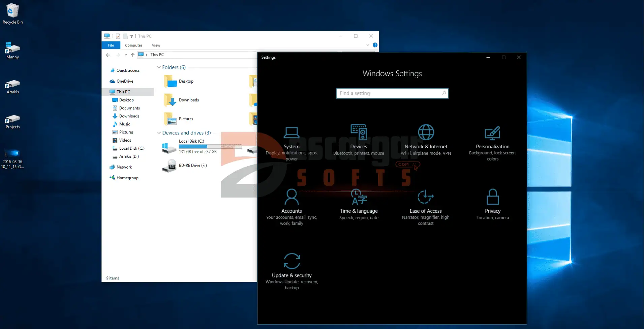Image resolution: width=644 pixels, height=329 pixels.
Task: Collapse the Devices and drives group
Action: [159, 133]
